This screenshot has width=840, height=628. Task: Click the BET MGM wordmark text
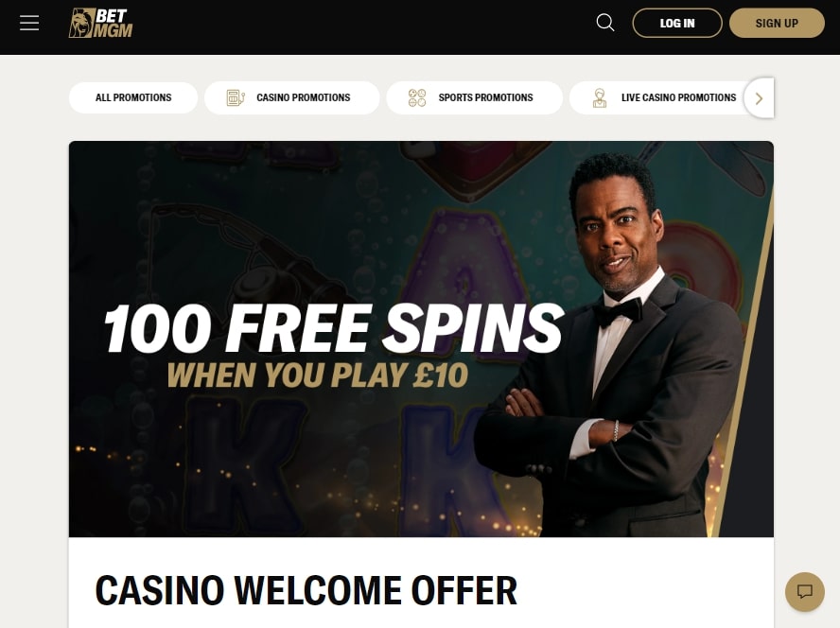coord(113,23)
